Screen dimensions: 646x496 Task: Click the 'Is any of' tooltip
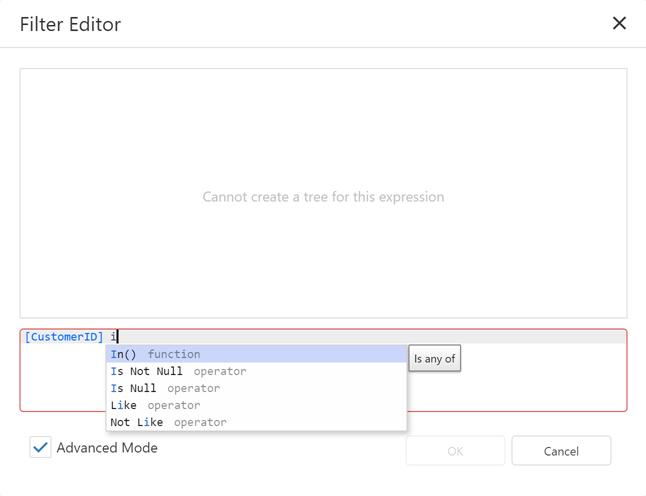435,358
